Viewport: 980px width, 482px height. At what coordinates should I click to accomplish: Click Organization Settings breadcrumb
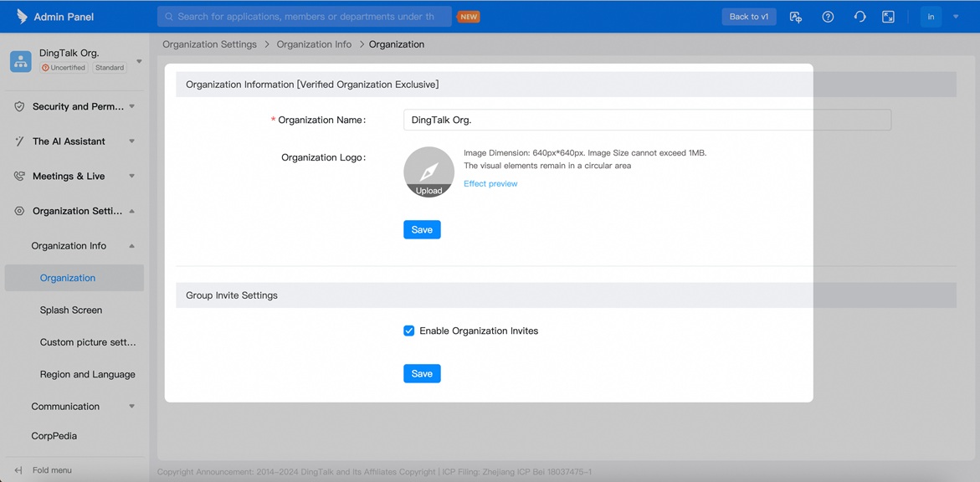click(209, 44)
